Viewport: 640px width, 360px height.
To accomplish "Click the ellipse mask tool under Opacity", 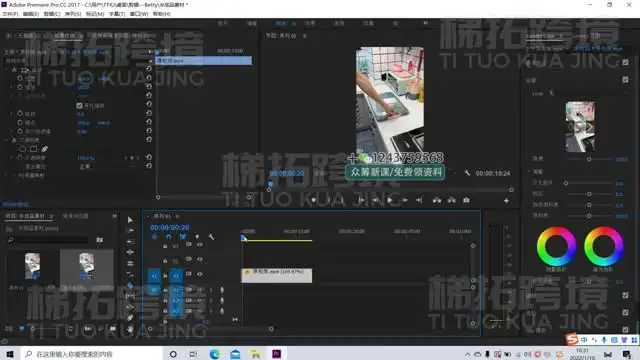I will click(22, 149).
